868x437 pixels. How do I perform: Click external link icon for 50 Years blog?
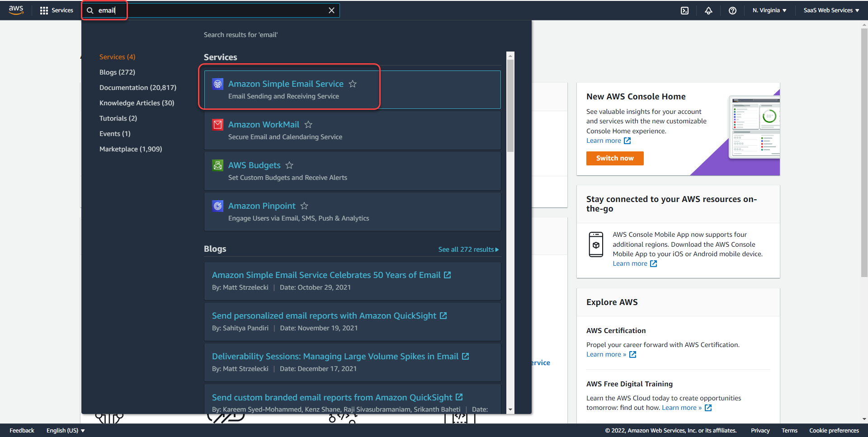tap(447, 275)
